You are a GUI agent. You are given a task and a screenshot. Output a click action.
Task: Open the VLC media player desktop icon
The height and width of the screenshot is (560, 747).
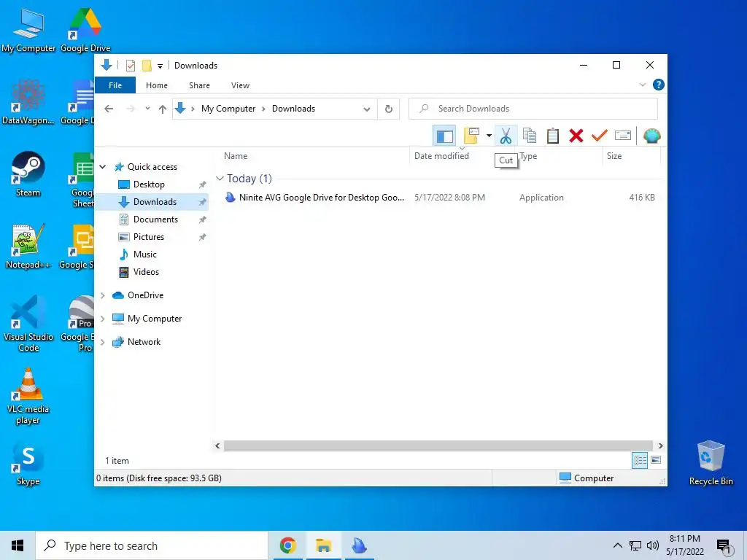[28, 396]
